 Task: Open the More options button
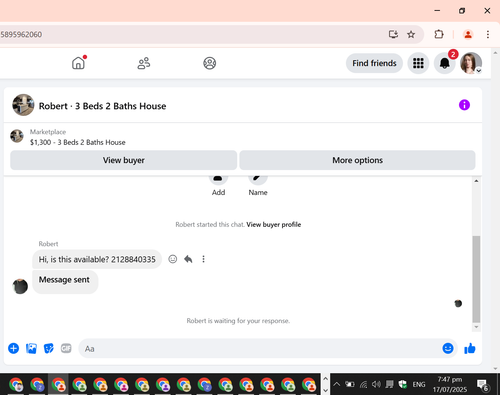357,160
